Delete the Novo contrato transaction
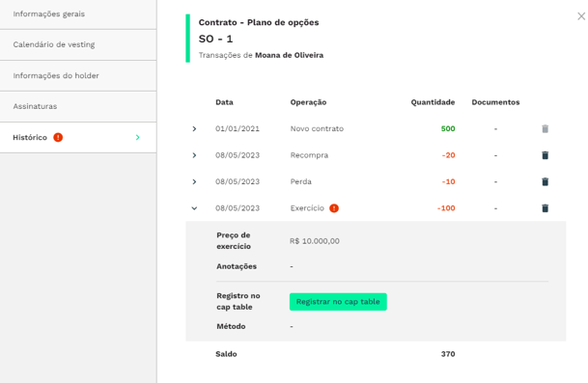 [x=545, y=129]
